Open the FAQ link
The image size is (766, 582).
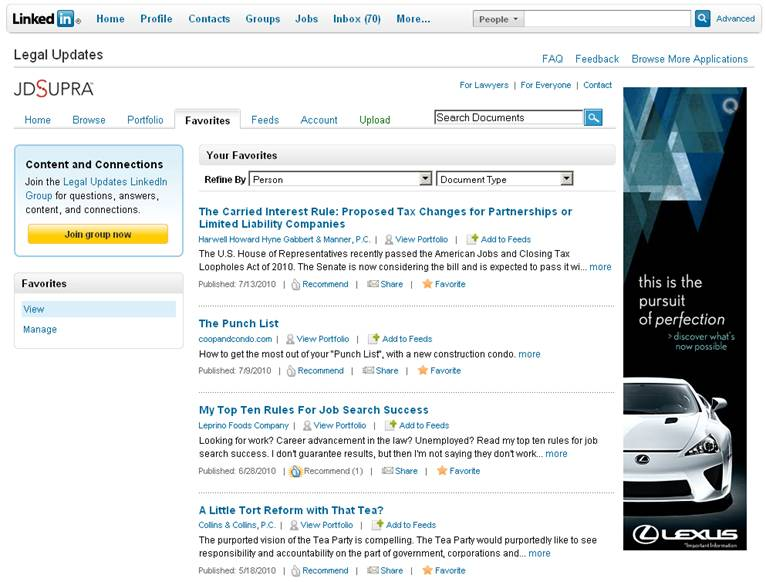coord(553,59)
